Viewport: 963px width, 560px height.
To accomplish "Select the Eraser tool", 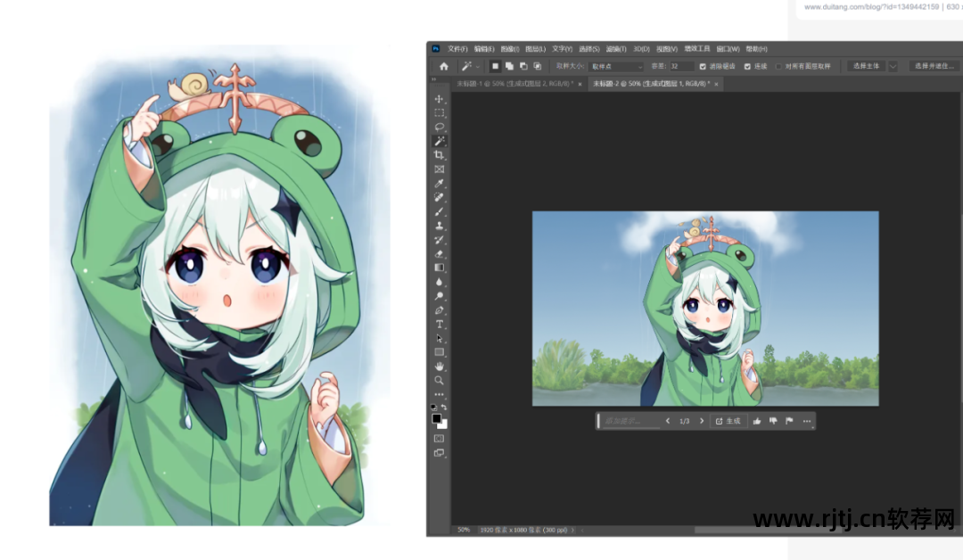I will [x=439, y=253].
